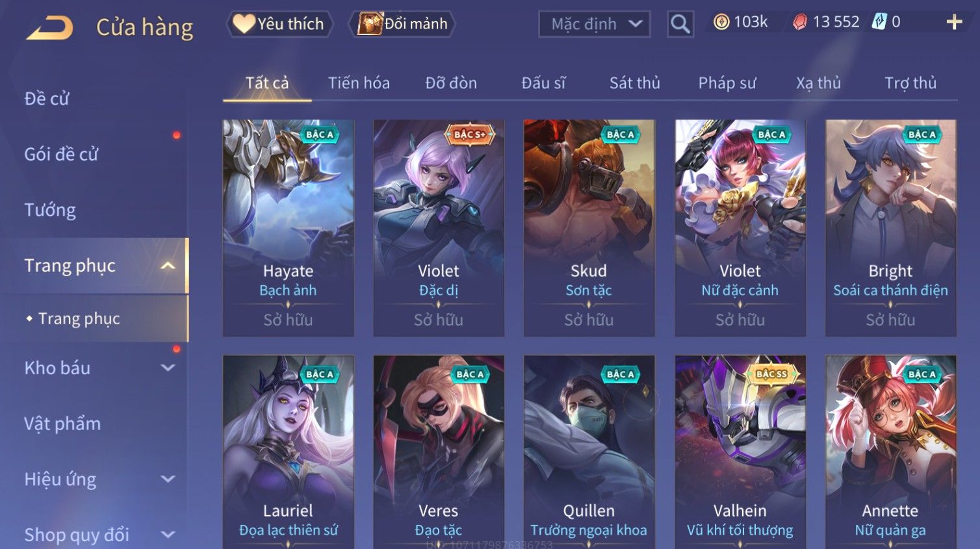Click the golden back arrow icon
This screenshot has height=549, width=980.
point(50,27)
